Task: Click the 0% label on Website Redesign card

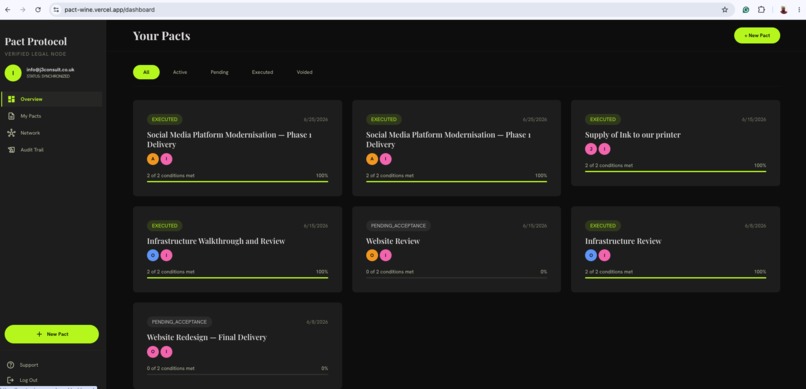Action: pos(324,368)
